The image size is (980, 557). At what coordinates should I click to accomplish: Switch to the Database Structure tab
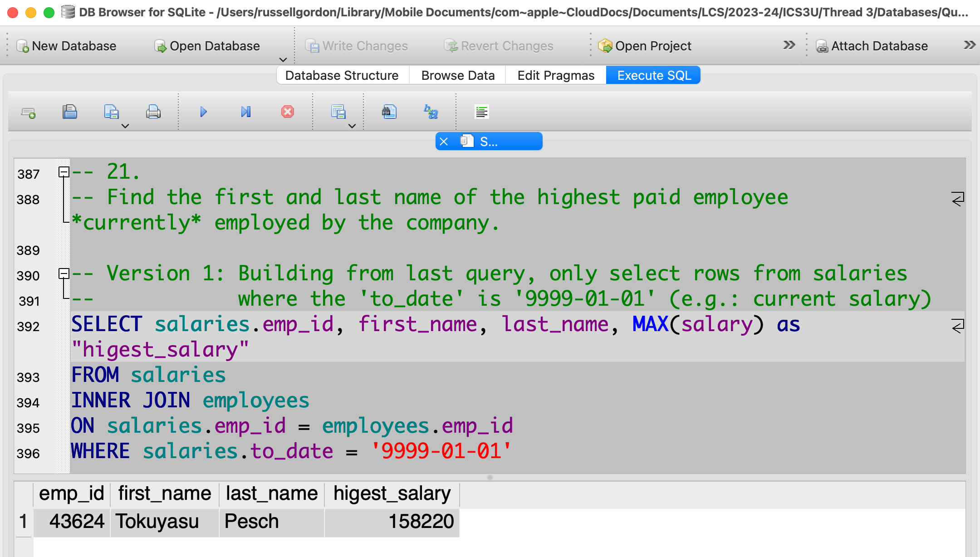[x=342, y=75]
